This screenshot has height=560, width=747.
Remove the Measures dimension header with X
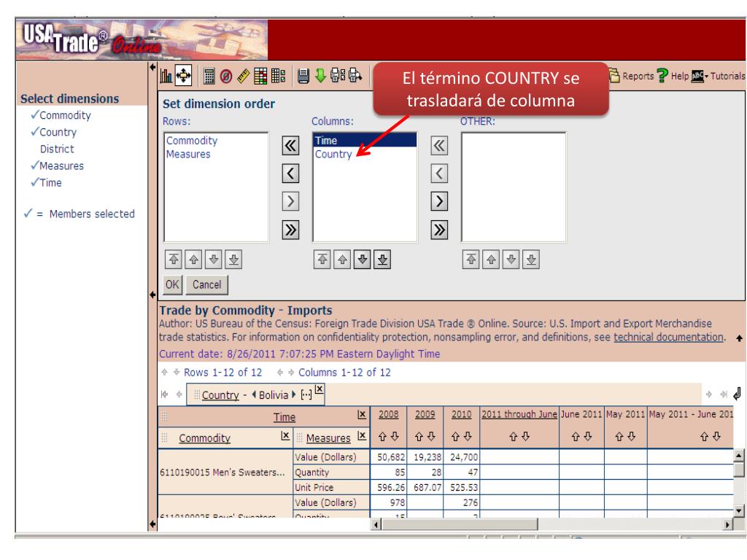click(x=362, y=436)
